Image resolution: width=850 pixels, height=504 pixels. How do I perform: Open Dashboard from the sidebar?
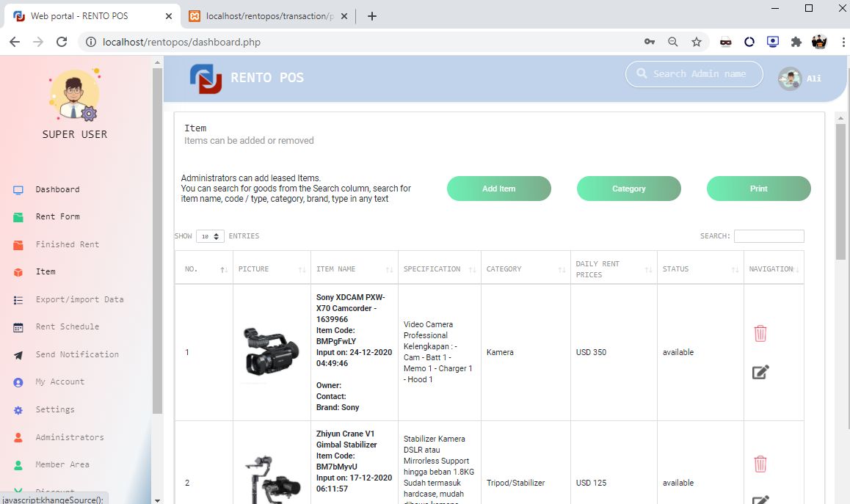(57, 189)
